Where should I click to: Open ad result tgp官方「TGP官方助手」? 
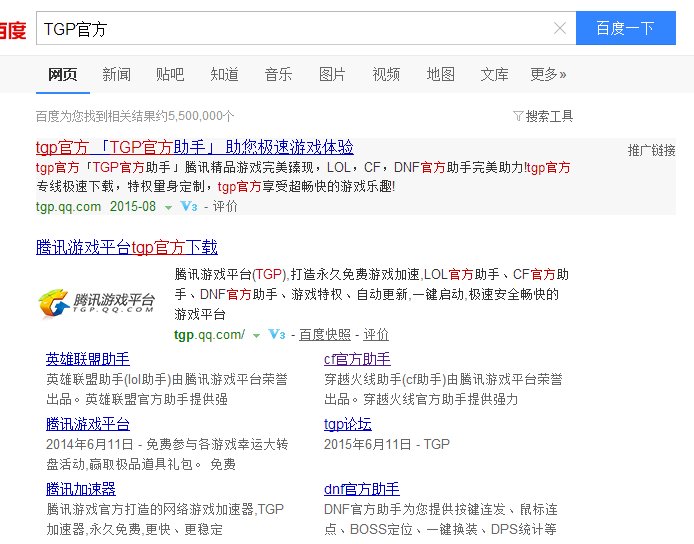194,147
